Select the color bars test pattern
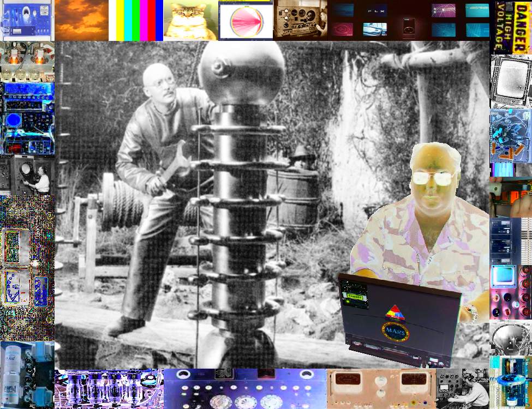The height and width of the screenshot is (409, 532). tap(136, 20)
